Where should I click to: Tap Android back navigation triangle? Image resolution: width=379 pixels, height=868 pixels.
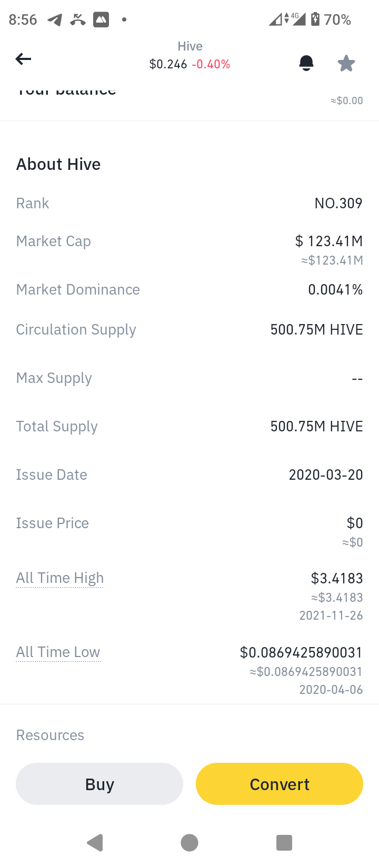[x=95, y=842]
